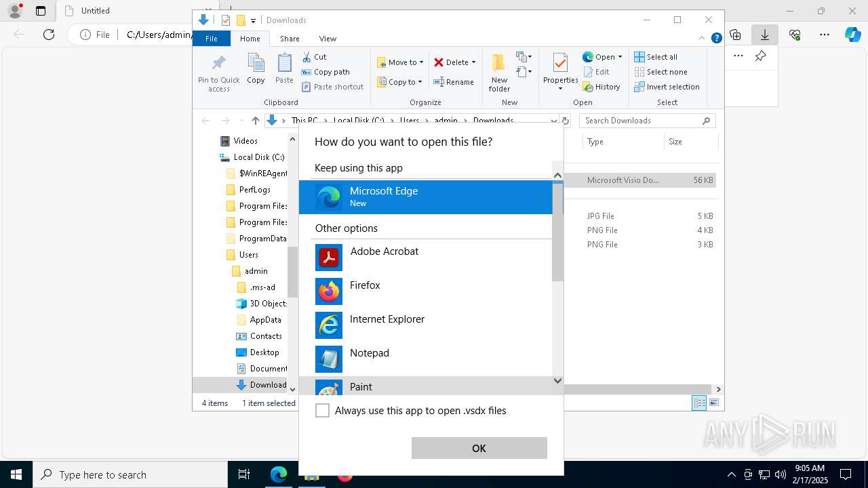Click Paste shortcut in ribbon
The height and width of the screenshot is (488, 868).
[x=332, y=87]
